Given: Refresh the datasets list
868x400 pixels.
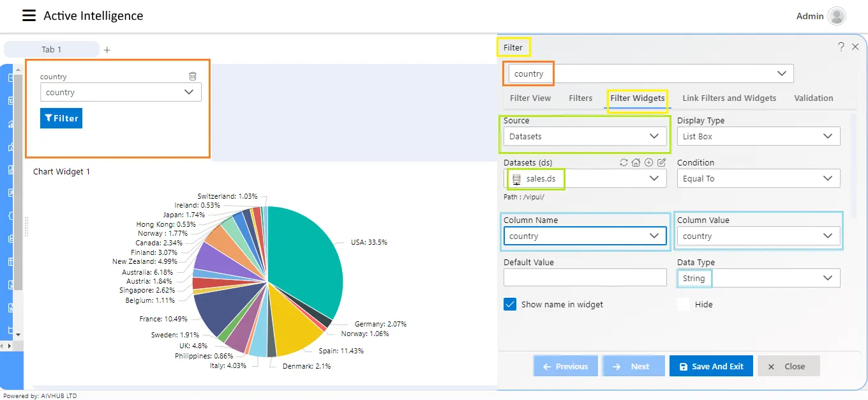Looking at the screenshot, I should pos(624,162).
